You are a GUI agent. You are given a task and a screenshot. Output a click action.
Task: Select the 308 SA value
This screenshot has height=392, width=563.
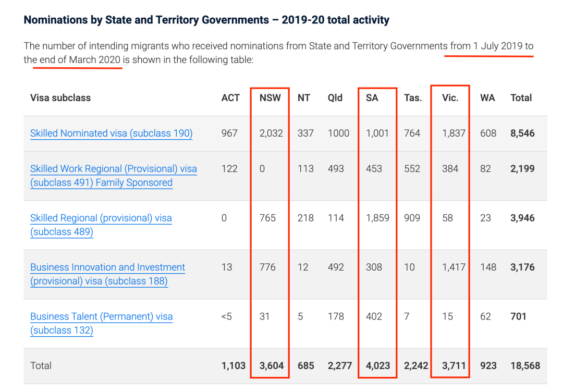pyautogui.click(x=374, y=267)
